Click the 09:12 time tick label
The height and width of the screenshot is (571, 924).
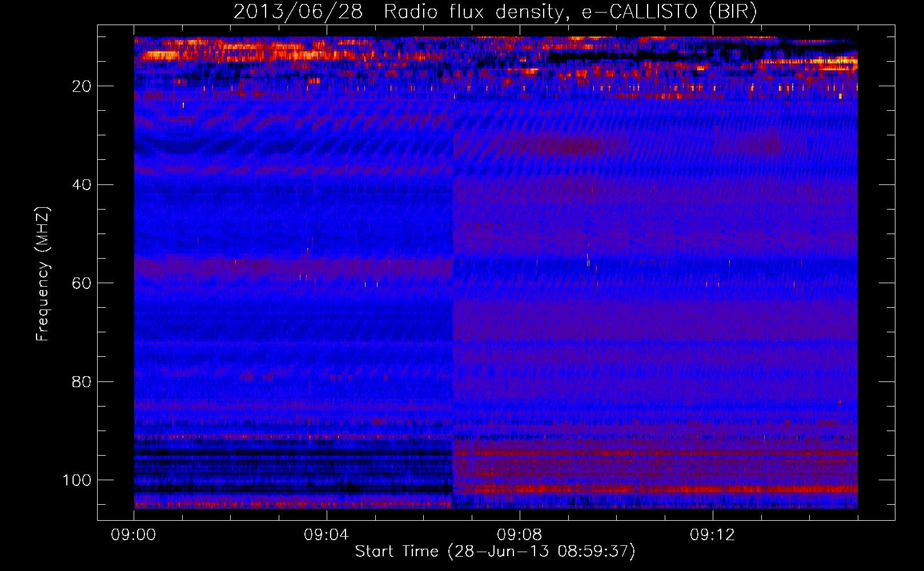[x=713, y=535]
